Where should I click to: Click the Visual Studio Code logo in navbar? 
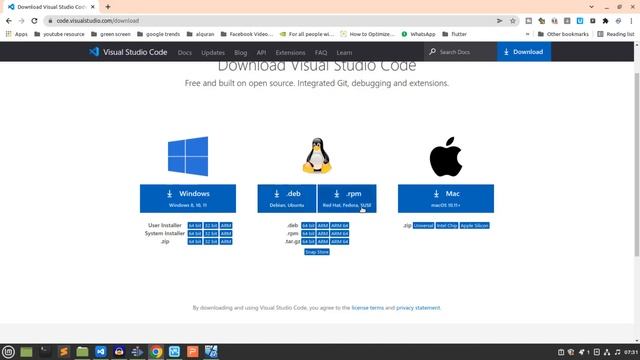coord(128,52)
